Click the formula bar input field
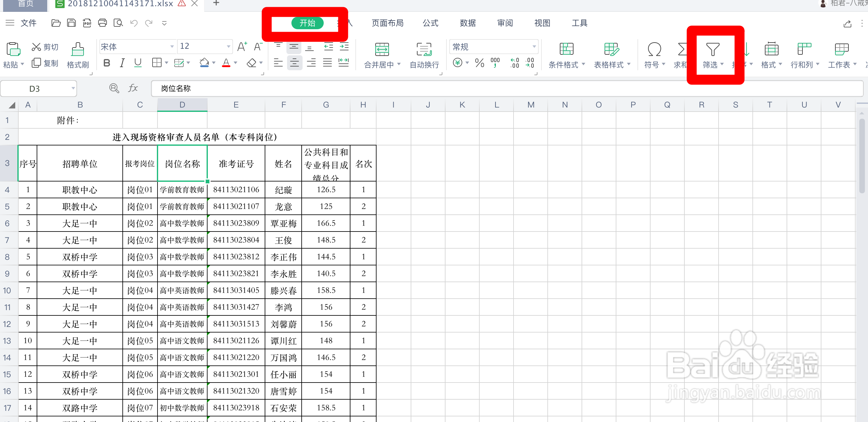This screenshot has height=422, width=868. [x=507, y=88]
